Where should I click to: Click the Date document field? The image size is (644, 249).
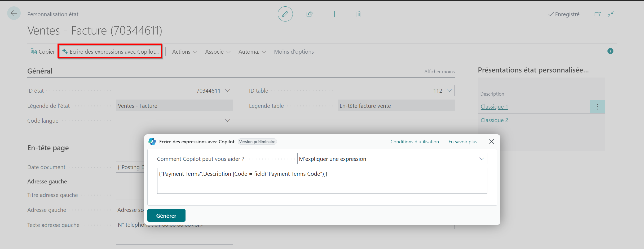pos(130,167)
